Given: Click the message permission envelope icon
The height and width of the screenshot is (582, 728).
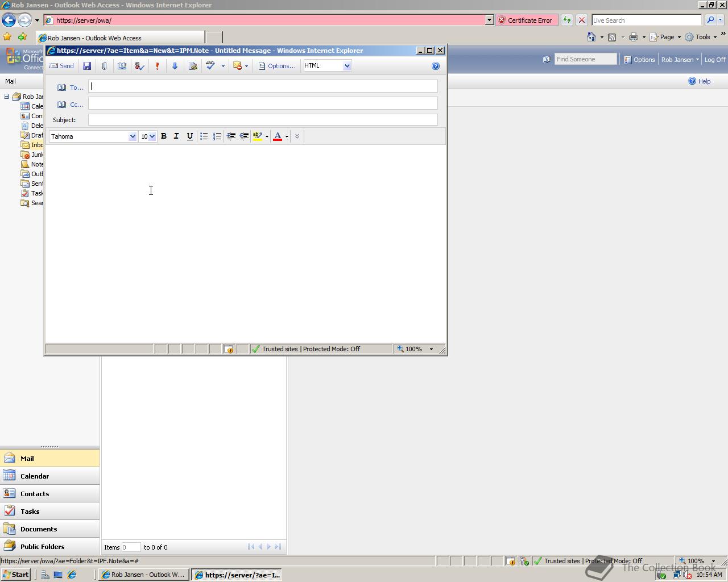Looking at the screenshot, I should coord(237,66).
